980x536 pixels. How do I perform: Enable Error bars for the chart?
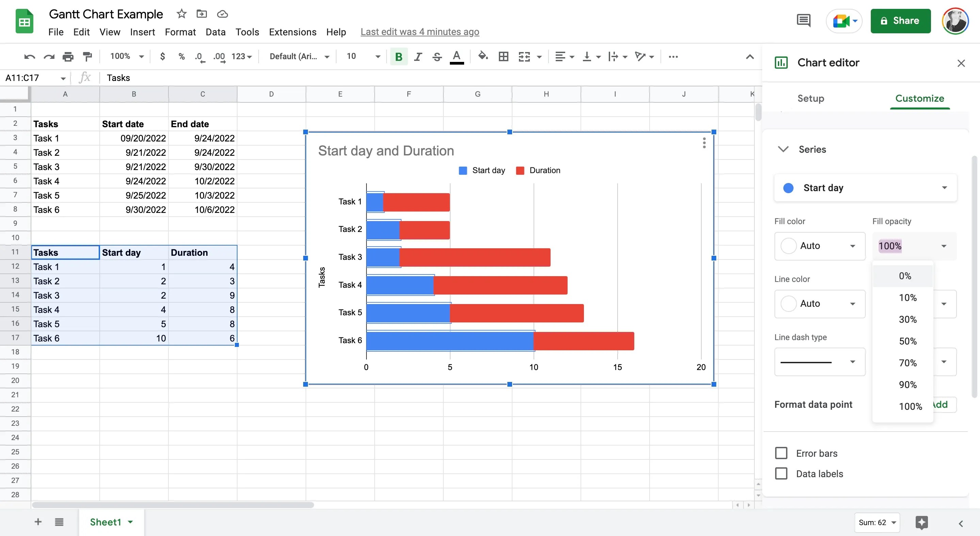pyautogui.click(x=781, y=453)
